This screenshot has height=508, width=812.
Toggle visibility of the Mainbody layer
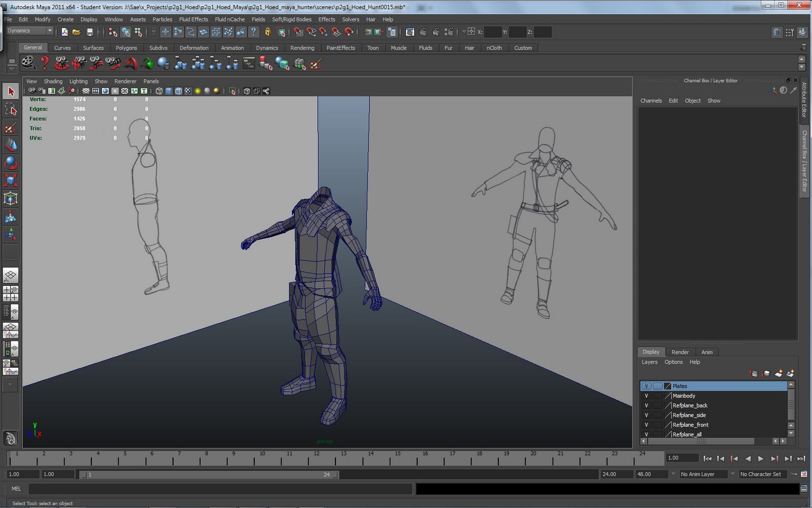pyautogui.click(x=647, y=395)
